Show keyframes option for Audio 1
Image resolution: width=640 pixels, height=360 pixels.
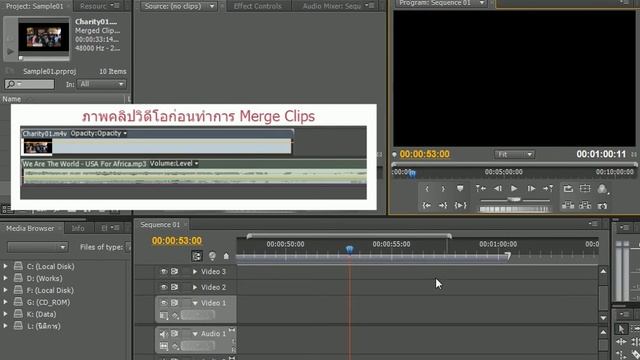(176, 346)
